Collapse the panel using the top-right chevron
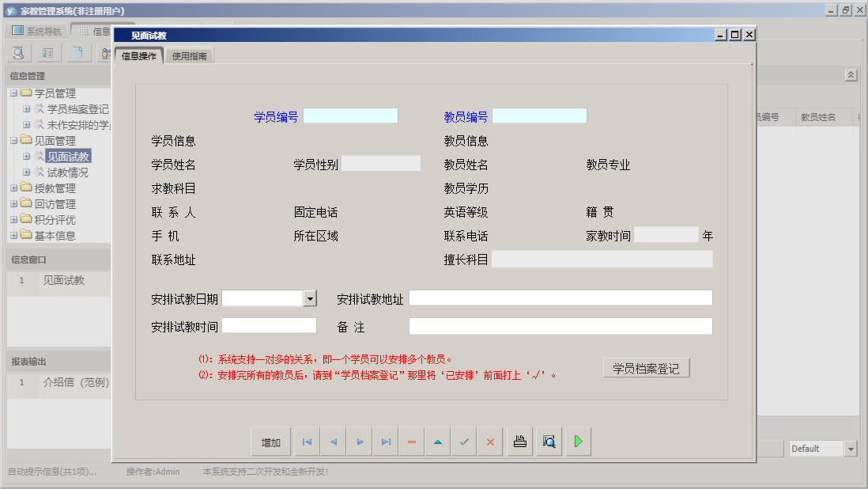This screenshot has height=489, width=868. coord(851,74)
